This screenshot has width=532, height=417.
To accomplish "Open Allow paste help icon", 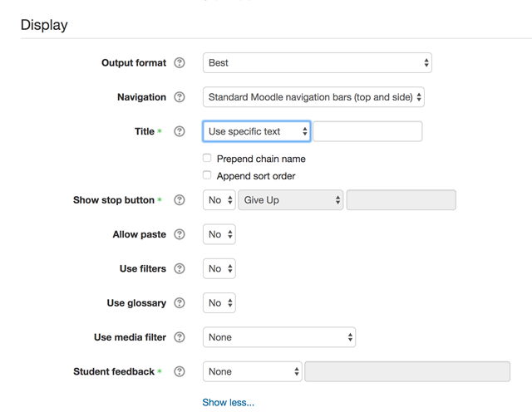I will pos(180,234).
